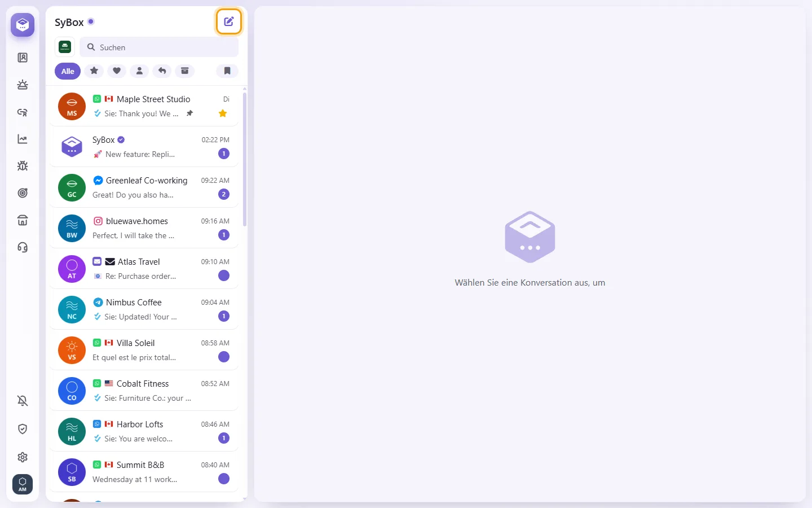This screenshot has height=508, width=812.
Task: Open the Villa Soleil conversation
Action: [144, 350]
